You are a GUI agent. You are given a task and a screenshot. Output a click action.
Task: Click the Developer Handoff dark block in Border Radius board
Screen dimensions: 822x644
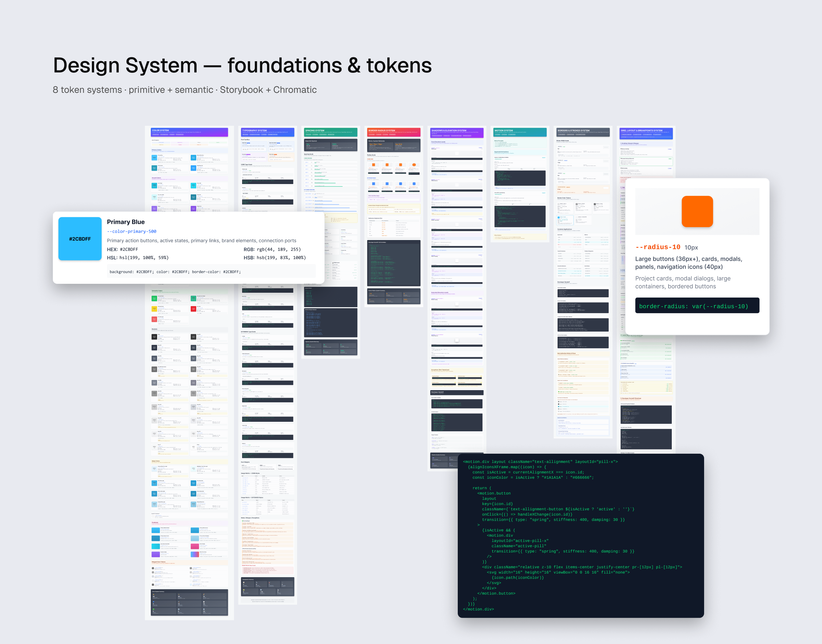[394, 263]
